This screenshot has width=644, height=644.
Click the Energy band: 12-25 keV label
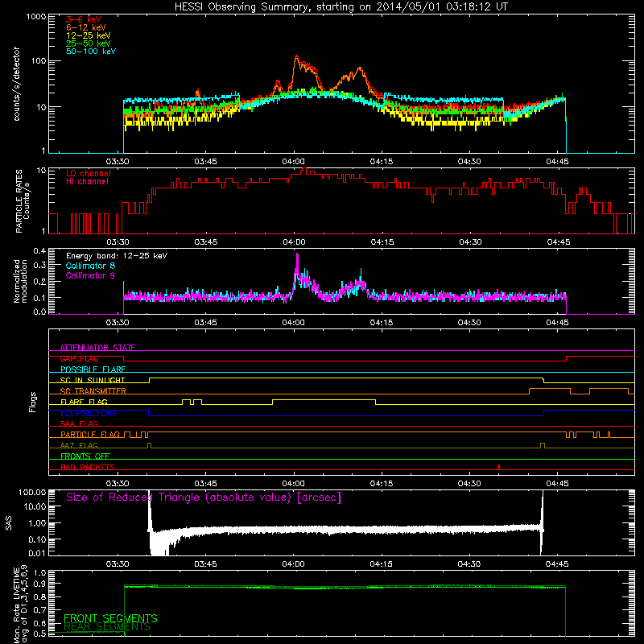pyautogui.click(x=117, y=256)
